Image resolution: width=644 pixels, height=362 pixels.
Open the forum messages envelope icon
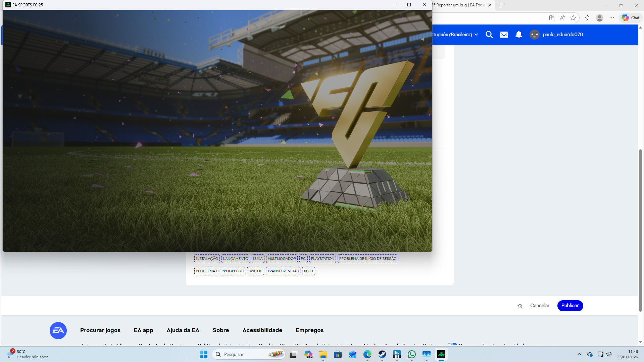(x=504, y=35)
